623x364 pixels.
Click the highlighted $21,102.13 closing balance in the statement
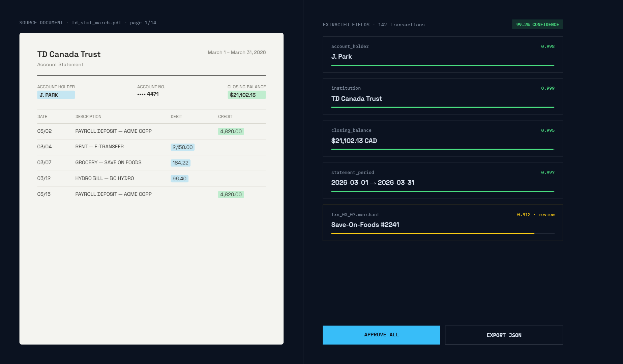[x=246, y=95]
